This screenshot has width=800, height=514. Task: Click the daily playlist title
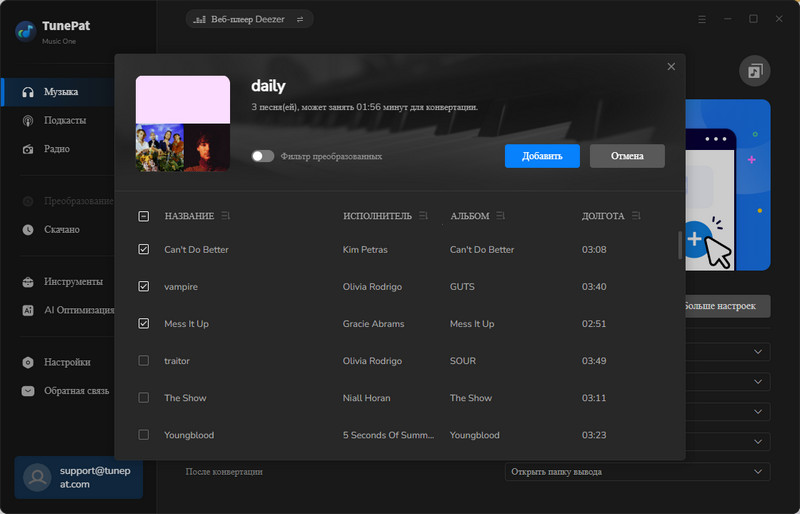click(268, 86)
